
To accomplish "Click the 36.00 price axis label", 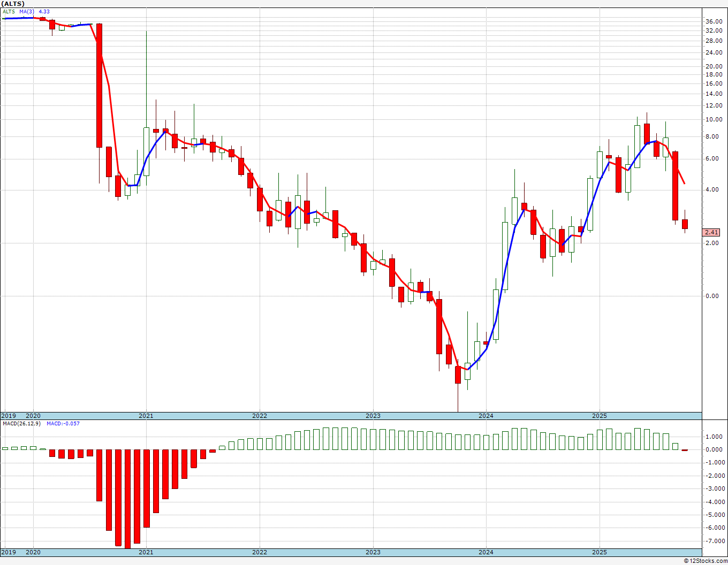I will pos(713,21).
